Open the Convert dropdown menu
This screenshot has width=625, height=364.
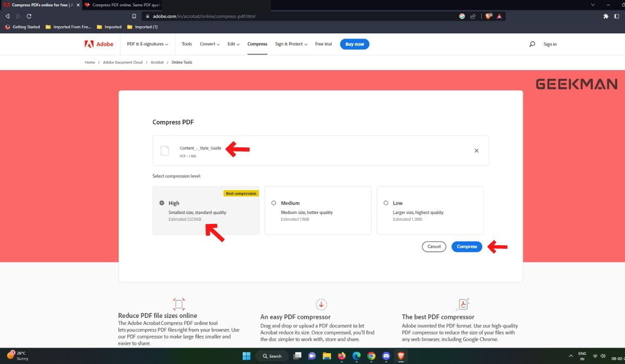click(209, 44)
